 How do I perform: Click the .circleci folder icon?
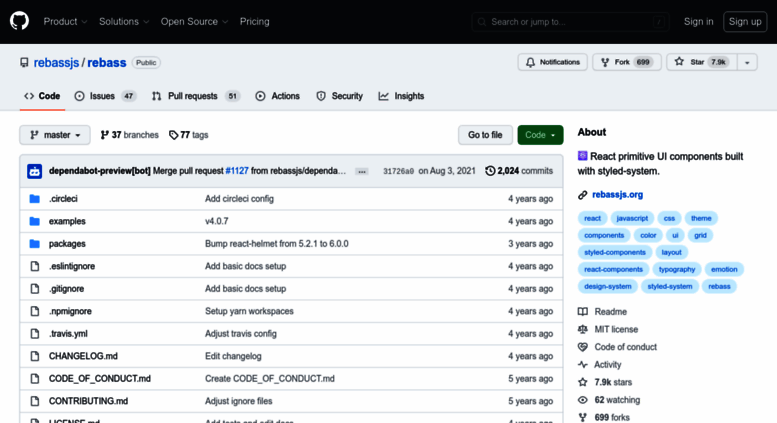click(x=35, y=199)
